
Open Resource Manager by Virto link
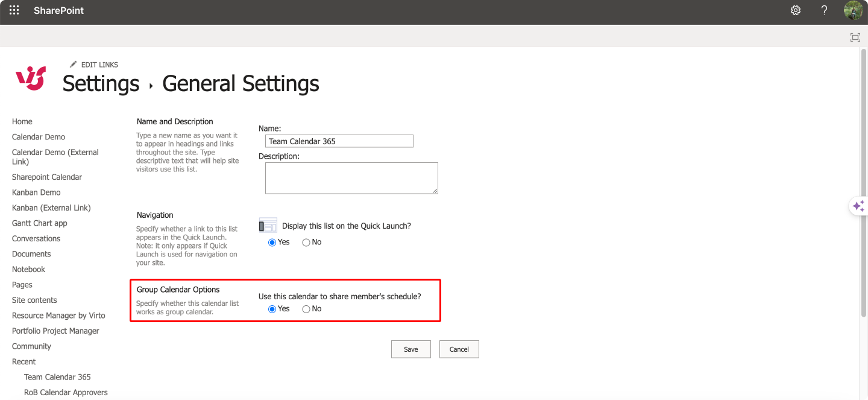58,316
